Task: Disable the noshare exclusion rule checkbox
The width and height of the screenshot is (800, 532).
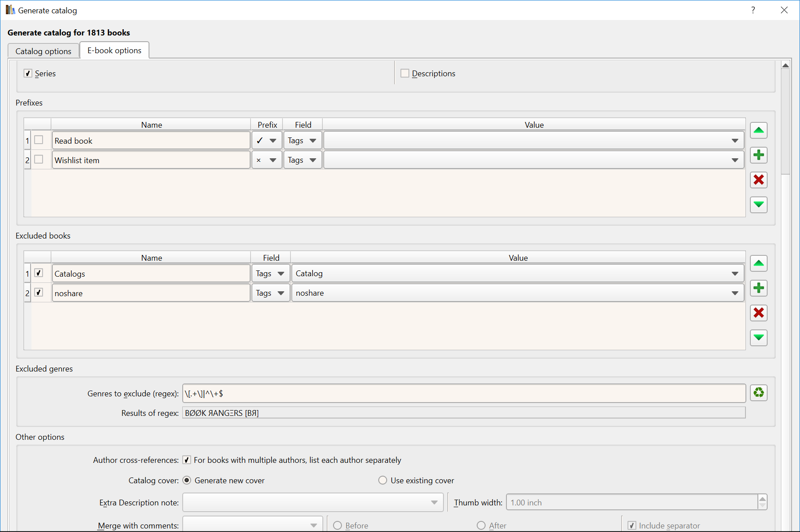Action: click(x=39, y=293)
